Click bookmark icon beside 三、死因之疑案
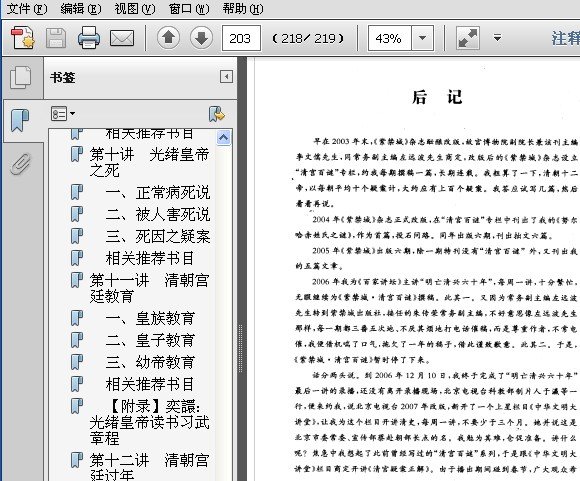The height and width of the screenshot is (481, 580). [x=77, y=236]
